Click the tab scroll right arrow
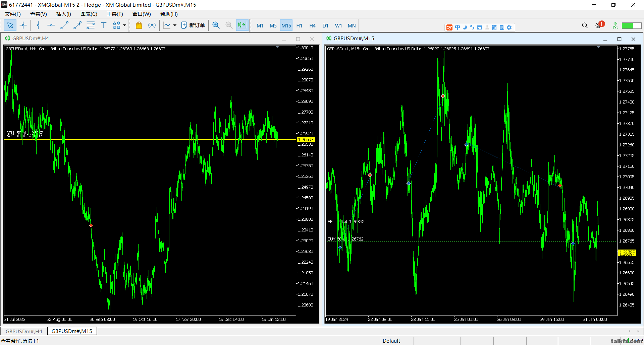 638,331
